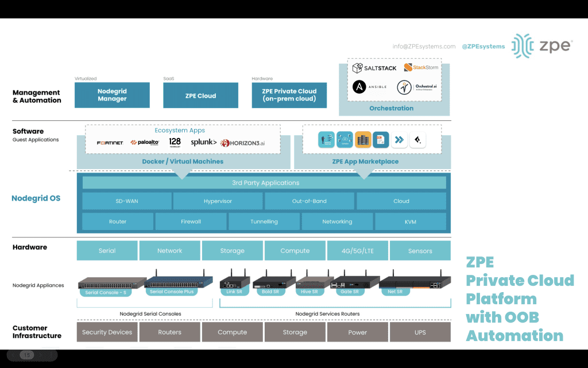Open the PDF document marketplace app icon
The width and height of the screenshot is (588, 368).
pyautogui.click(x=381, y=140)
